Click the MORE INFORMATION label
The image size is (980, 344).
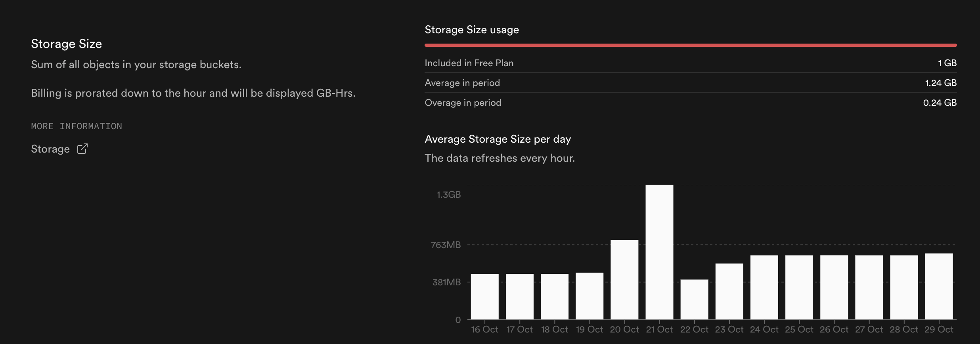click(77, 126)
